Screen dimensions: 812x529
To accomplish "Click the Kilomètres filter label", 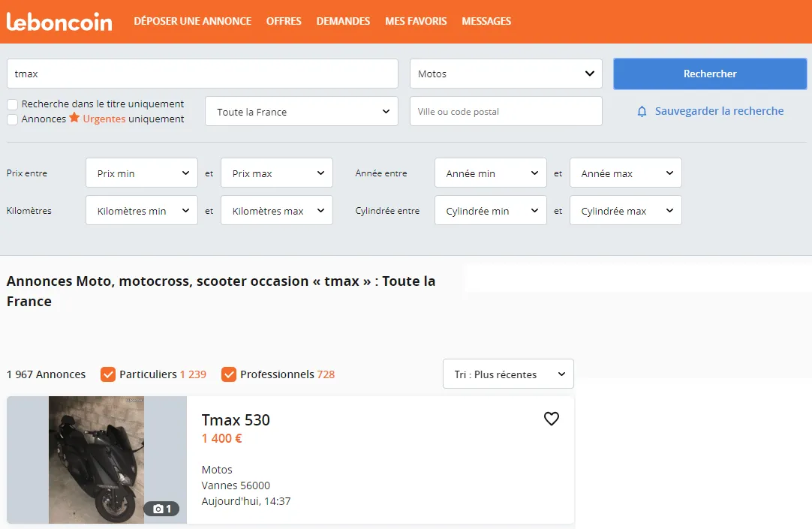I will (x=29, y=211).
